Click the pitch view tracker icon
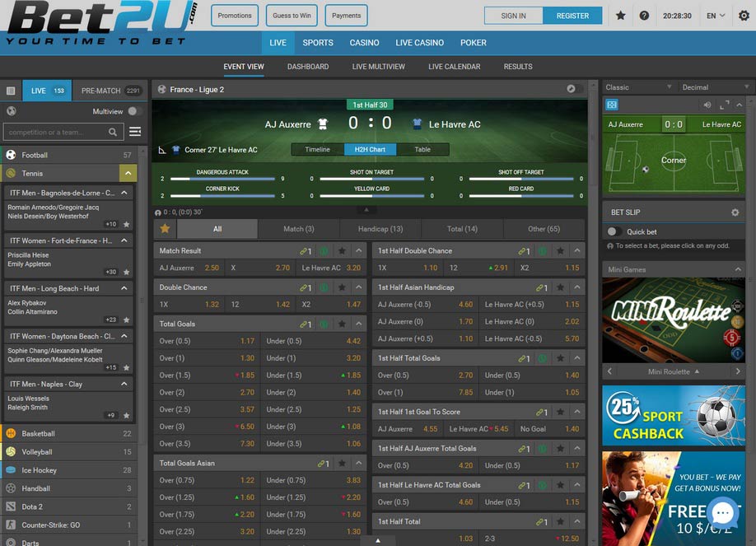Image resolution: width=756 pixels, height=546 pixels. click(612, 105)
